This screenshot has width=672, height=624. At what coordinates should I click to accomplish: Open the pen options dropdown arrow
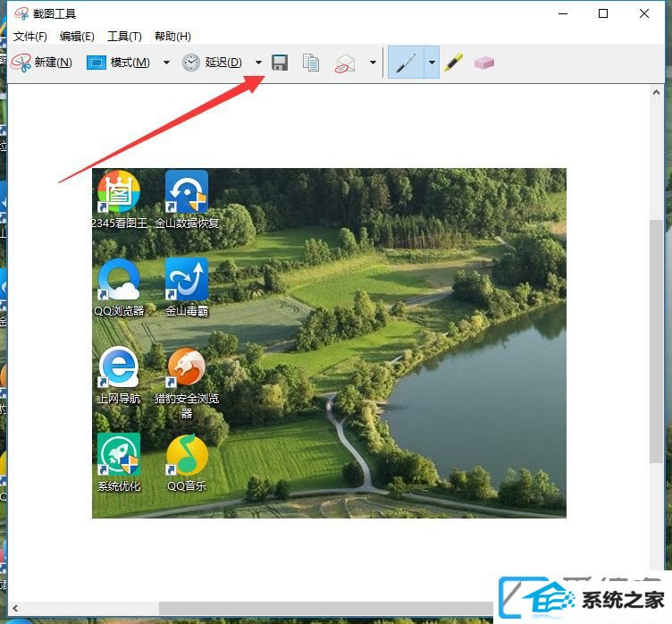point(432,63)
